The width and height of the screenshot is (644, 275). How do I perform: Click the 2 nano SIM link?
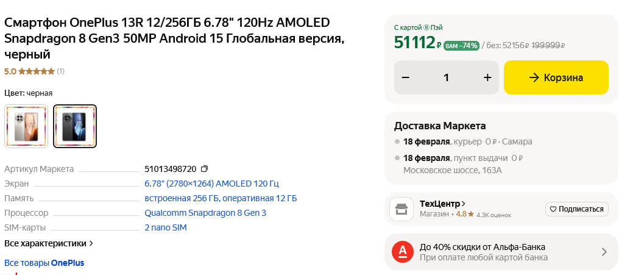[x=165, y=227]
